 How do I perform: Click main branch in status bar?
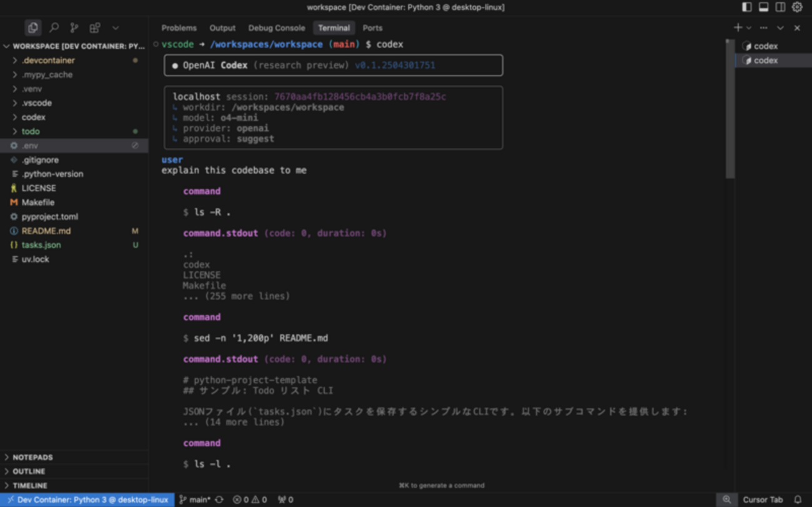coord(195,499)
